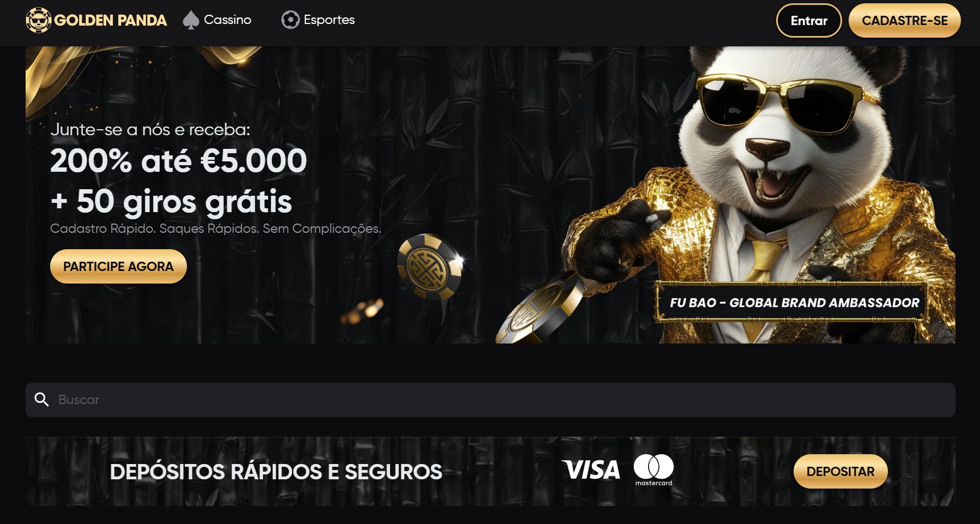This screenshot has width=980, height=524.
Task: Click the Fu Bao Global Brand Ambassador label
Action: (794, 303)
